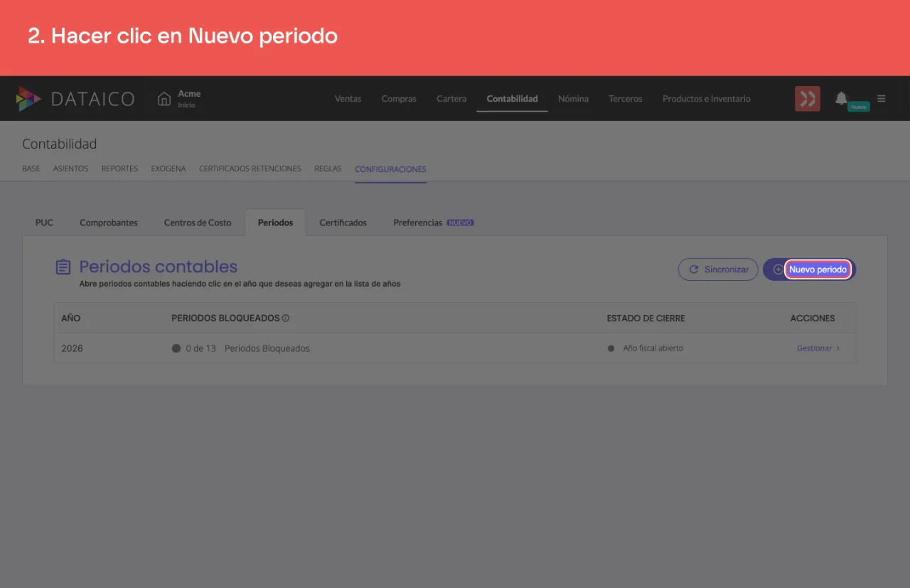The image size is (910, 588).
Task: Open the Ventas menu
Action: [348, 99]
